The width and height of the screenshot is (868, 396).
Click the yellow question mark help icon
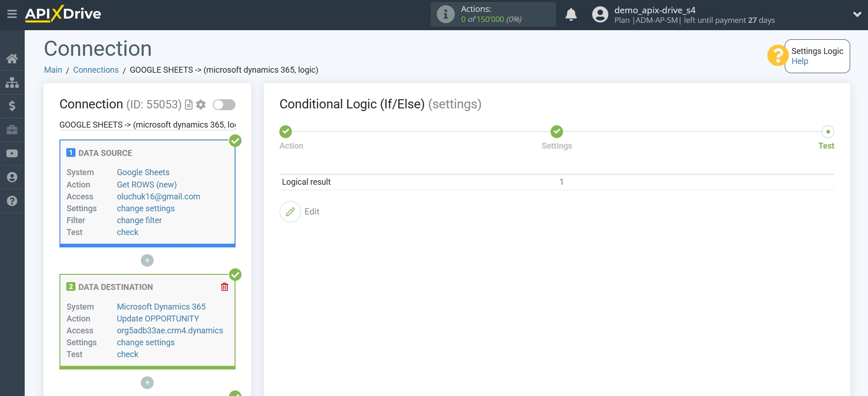point(777,56)
